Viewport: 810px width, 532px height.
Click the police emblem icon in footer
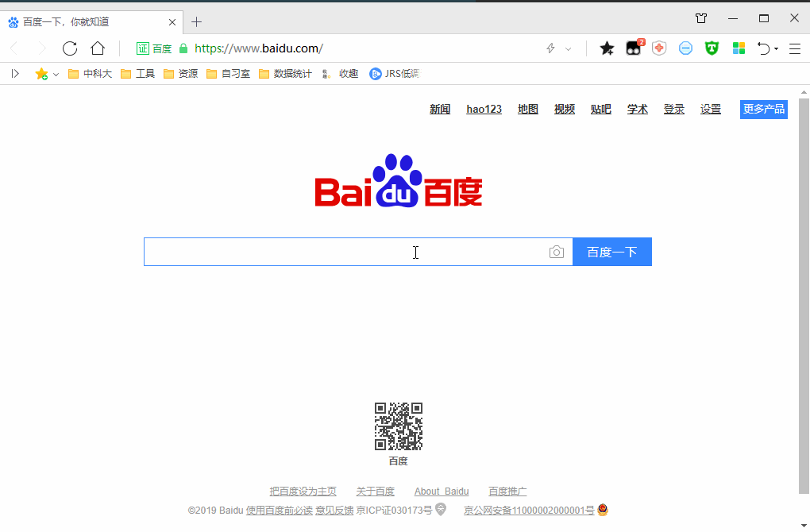(x=602, y=510)
